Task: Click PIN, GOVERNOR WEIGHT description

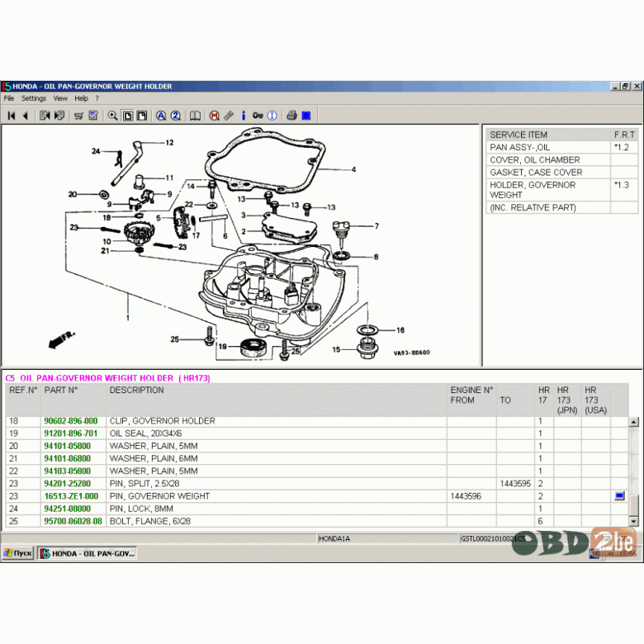Action: pyautogui.click(x=159, y=496)
